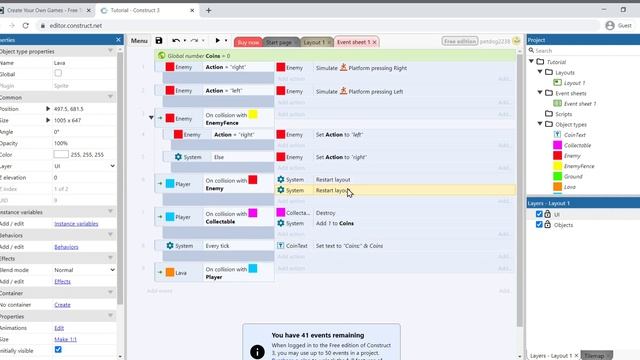Screen dimensions: 640x360
Task: Select Layout 1 in Project tree
Action: pyautogui.click(x=574, y=83)
